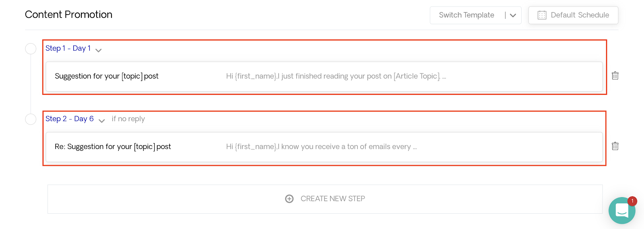Open the Switch Template dropdown arrow
This screenshot has height=229, width=644.
click(x=513, y=15)
